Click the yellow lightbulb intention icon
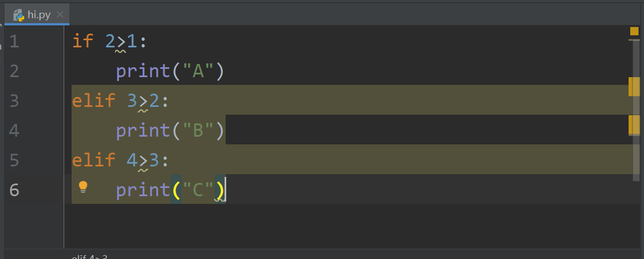This screenshot has height=259, width=644. point(83,187)
